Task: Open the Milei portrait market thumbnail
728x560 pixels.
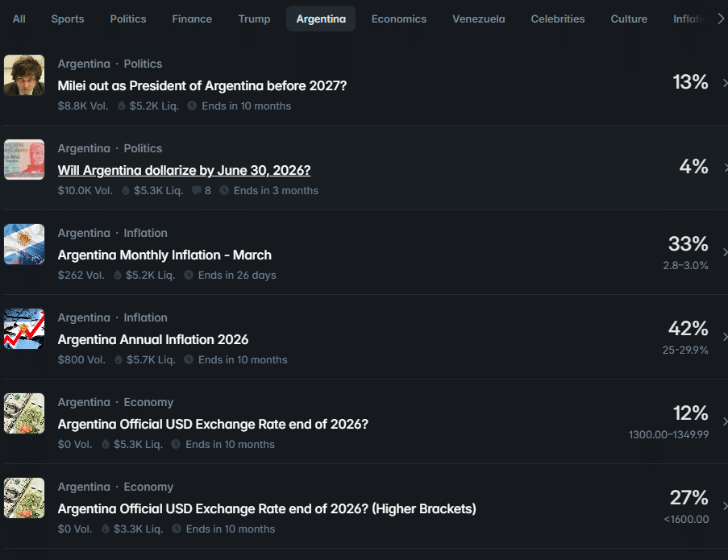Action: point(24,75)
